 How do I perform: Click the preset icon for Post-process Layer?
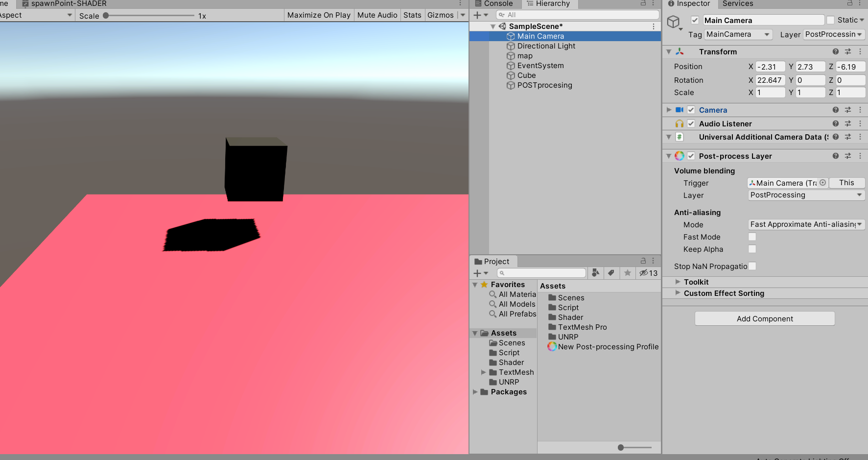point(848,156)
